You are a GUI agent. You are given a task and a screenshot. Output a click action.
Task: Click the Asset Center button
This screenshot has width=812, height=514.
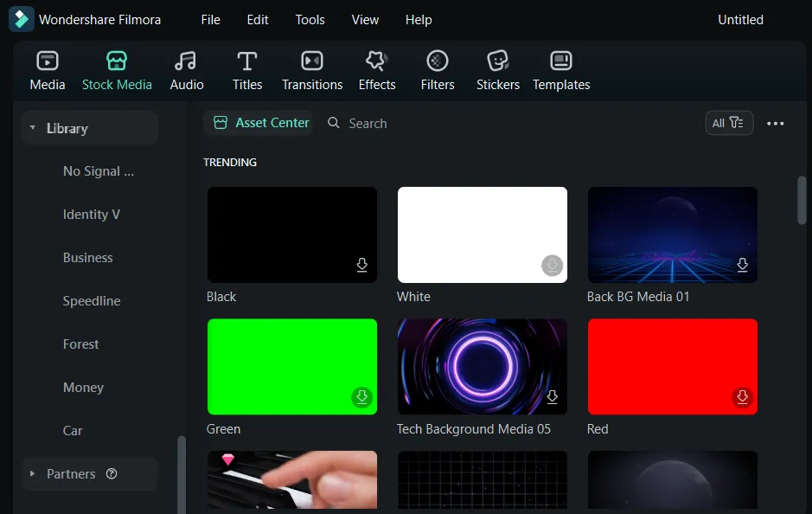(261, 123)
